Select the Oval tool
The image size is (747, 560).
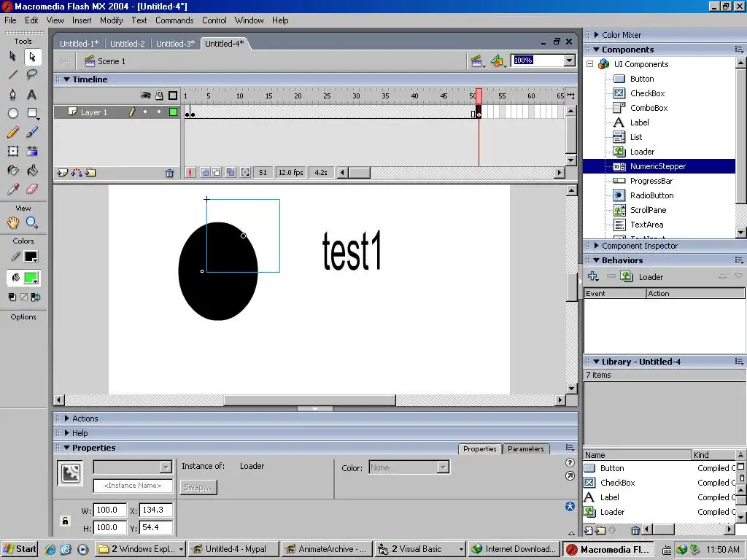click(x=13, y=113)
